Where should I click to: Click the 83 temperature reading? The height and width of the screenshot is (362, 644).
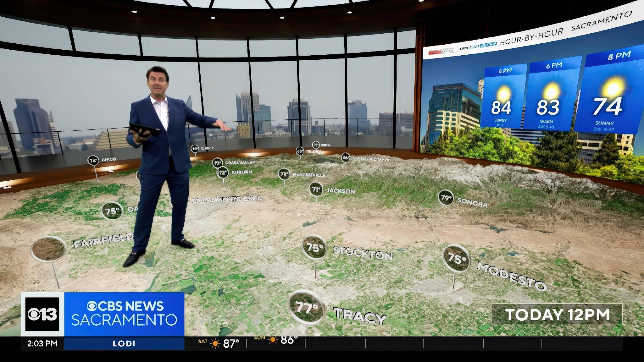click(x=548, y=107)
